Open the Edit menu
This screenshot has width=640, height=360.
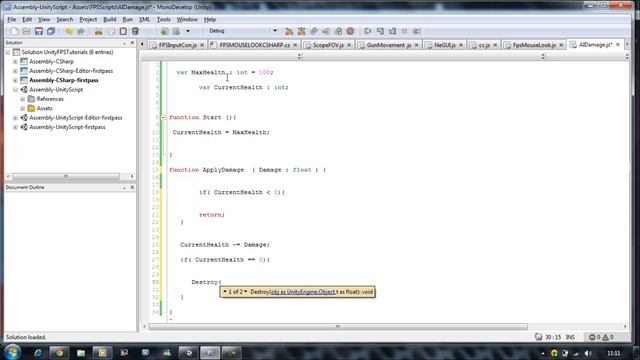pyautogui.click(x=27, y=19)
